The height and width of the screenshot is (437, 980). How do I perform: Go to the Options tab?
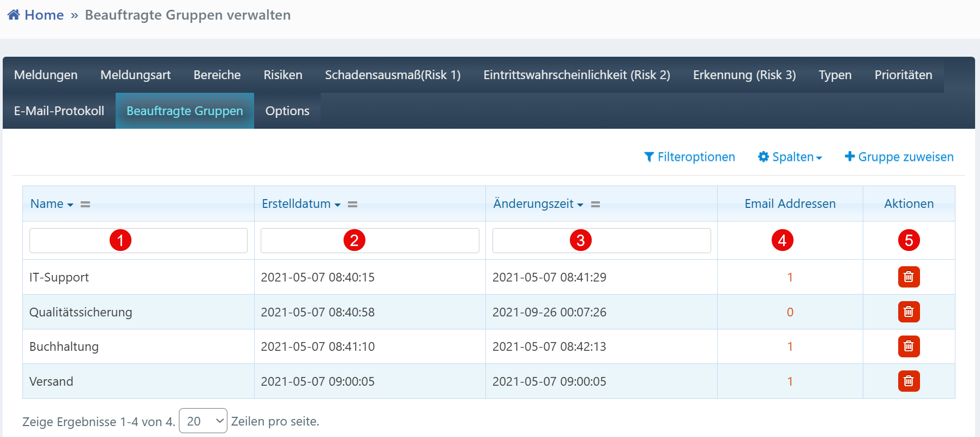(287, 111)
